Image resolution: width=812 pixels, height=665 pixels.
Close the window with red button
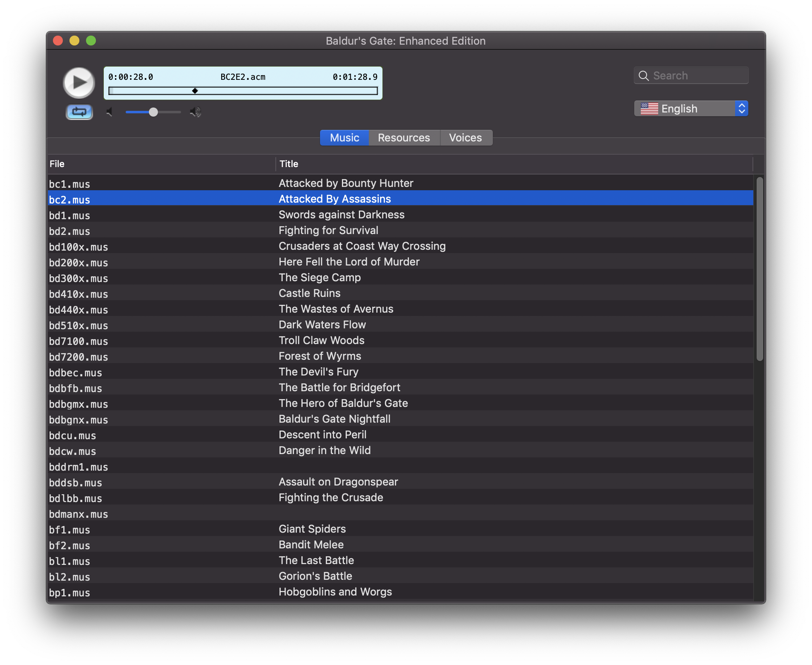tap(58, 41)
